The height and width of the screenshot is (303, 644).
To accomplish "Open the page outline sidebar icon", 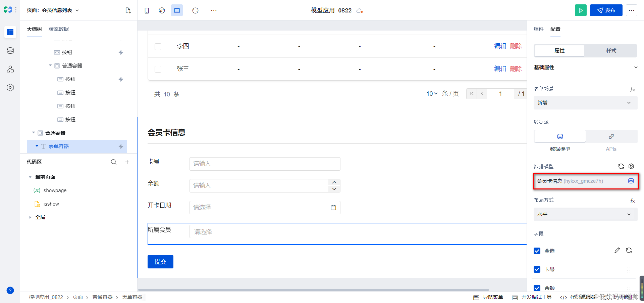I will (10, 32).
